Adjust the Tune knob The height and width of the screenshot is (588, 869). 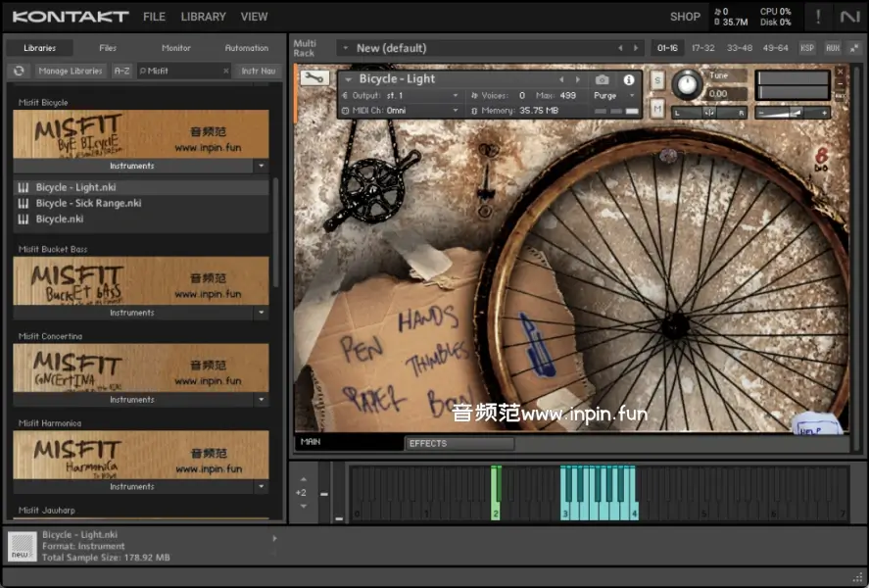point(689,85)
